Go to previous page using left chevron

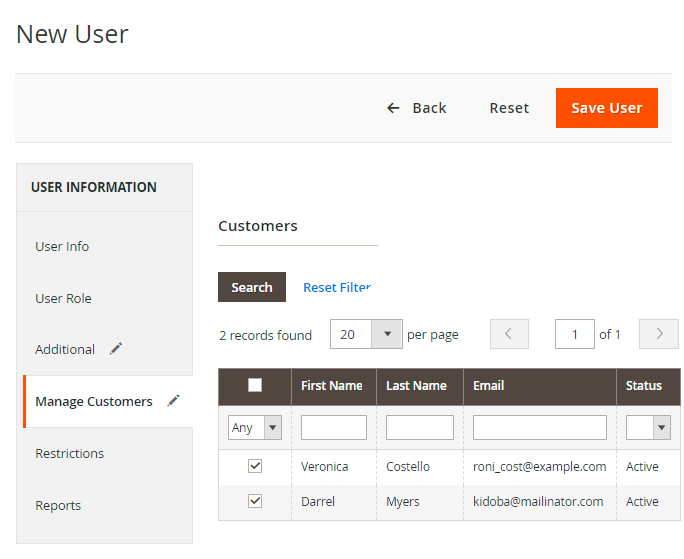coord(509,334)
